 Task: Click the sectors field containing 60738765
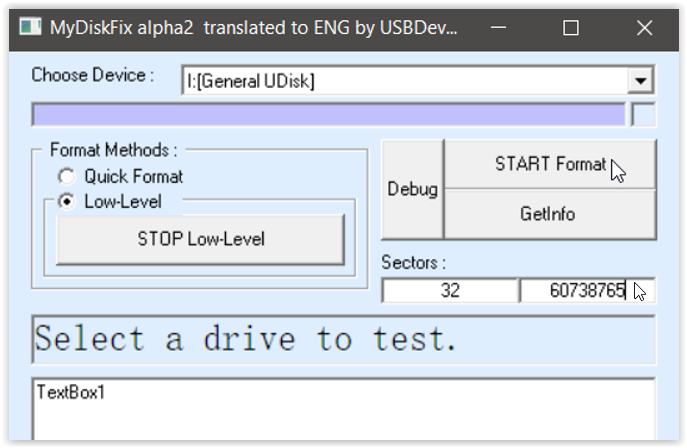[x=587, y=290]
